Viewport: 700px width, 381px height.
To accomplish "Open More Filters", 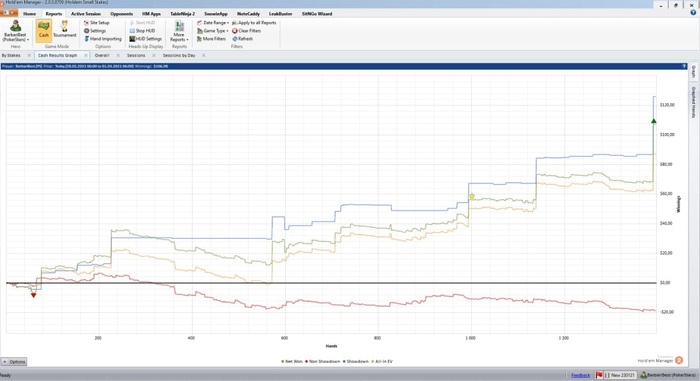I will (x=211, y=39).
